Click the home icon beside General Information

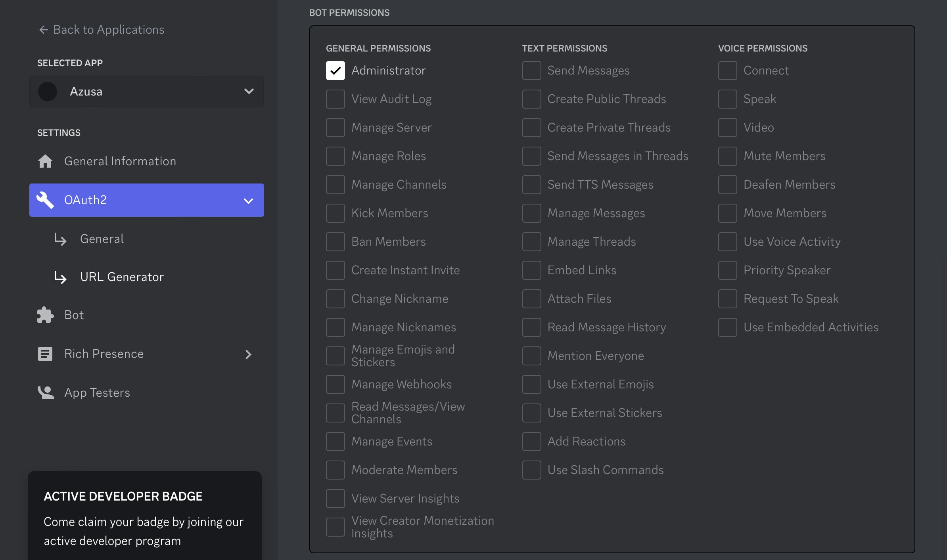click(x=45, y=161)
